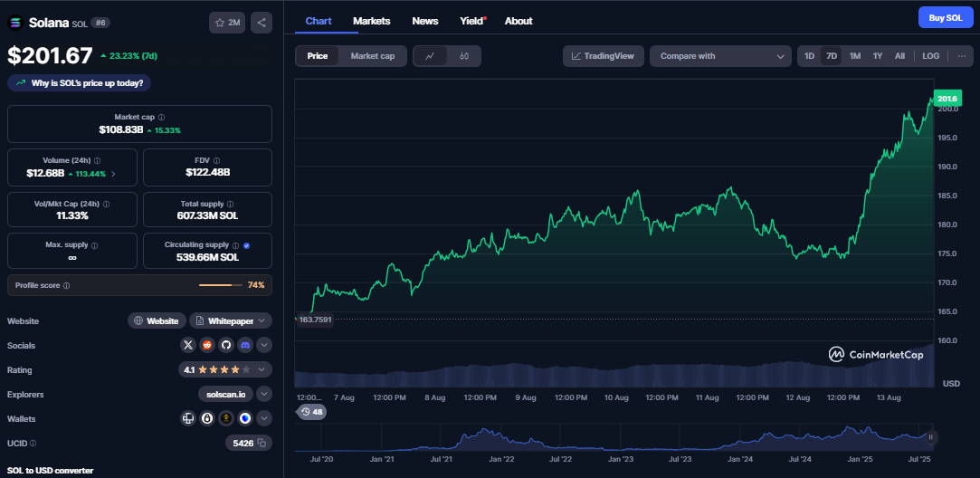
Task: Open the Markets tab
Action: [x=371, y=21]
